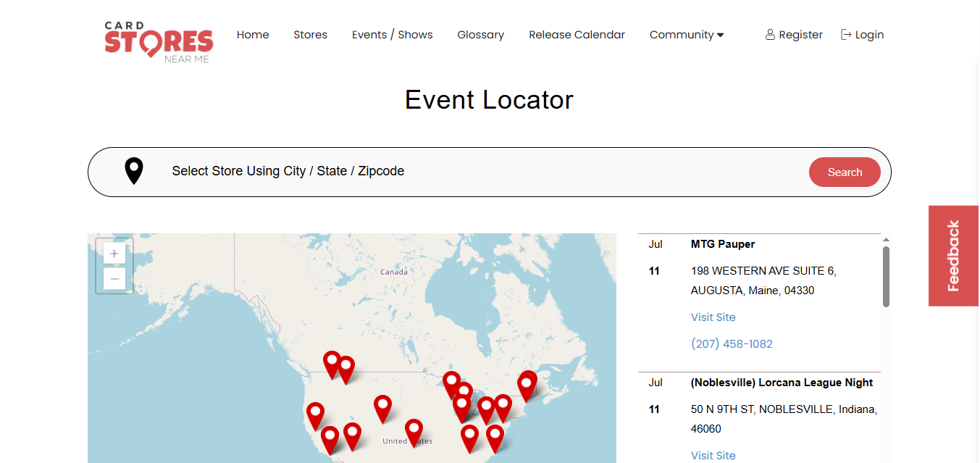Viewport: 980px width, 463px height.
Task: Click the black location pin in search bar
Action: tap(134, 171)
